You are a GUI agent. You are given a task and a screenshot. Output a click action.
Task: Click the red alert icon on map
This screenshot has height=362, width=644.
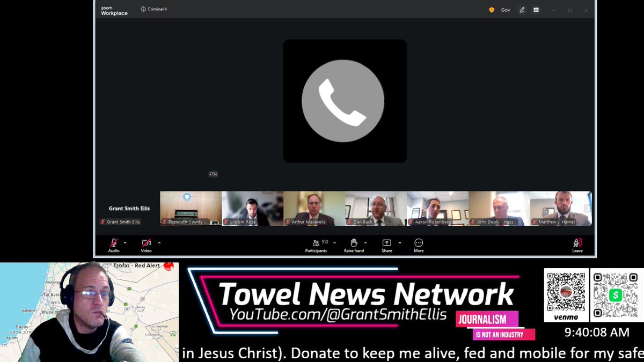coord(170,266)
